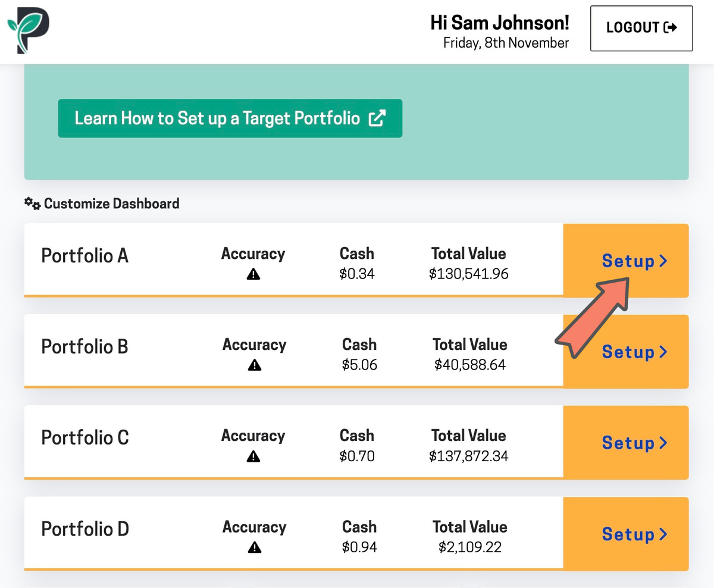Click the Portfolio B cash amount $5.06
The image size is (714, 588).
[x=359, y=365]
